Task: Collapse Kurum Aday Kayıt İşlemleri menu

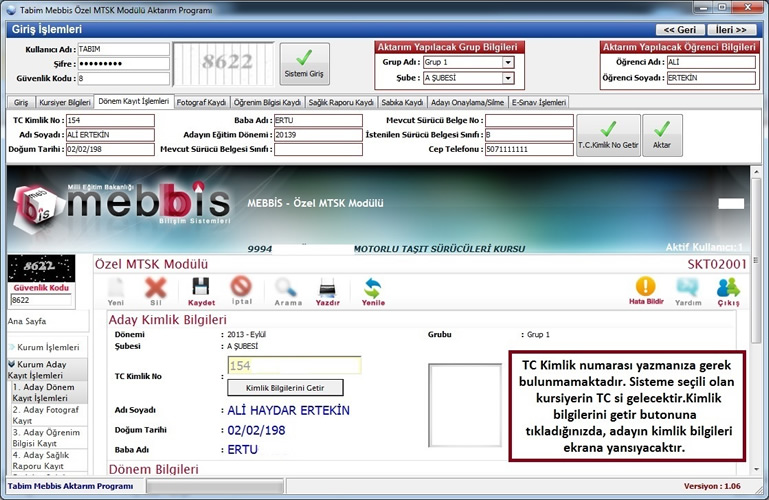Action: [x=48, y=370]
